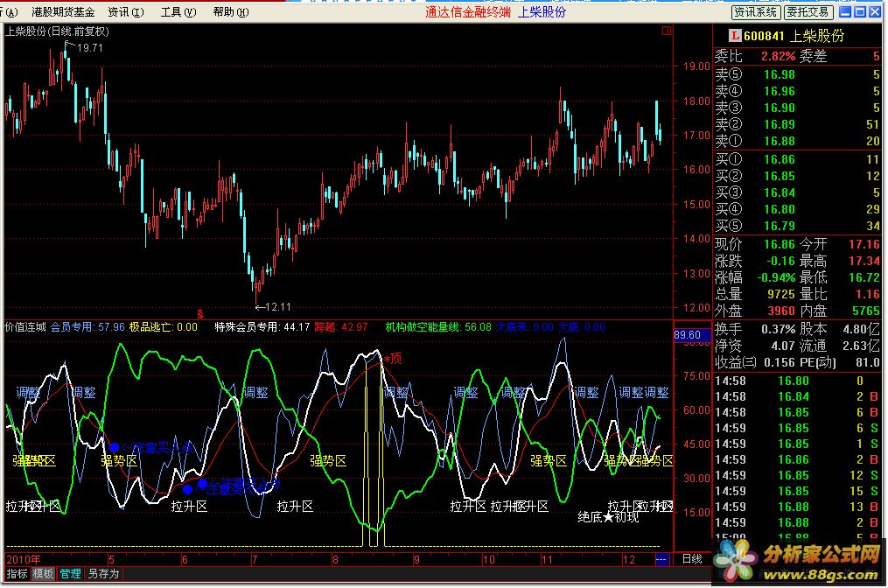Click the 特殊会员专用: 44.17 indicator label

point(262,327)
